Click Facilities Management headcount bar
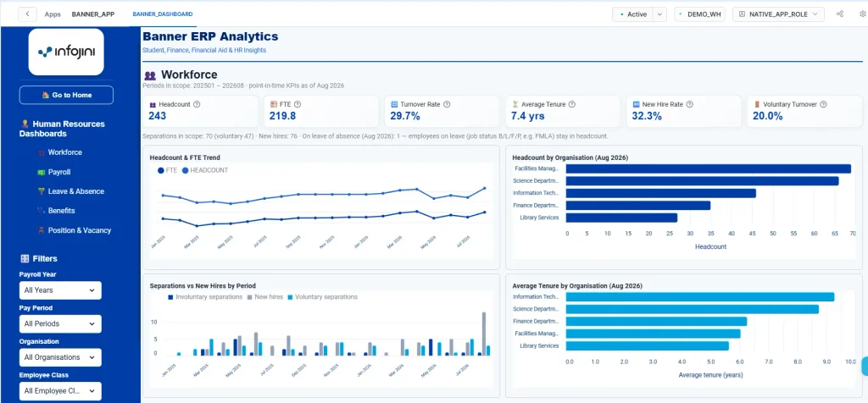Viewport: 868px width, 403px height. pos(708,168)
